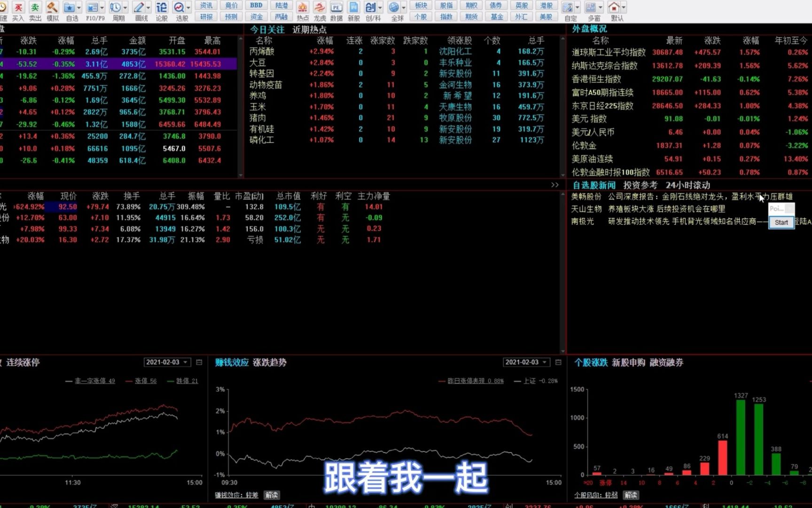This screenshot has height=508, width=812.
Task: Click the 涨幅 column header in hot topics
Action: point(325,41)
